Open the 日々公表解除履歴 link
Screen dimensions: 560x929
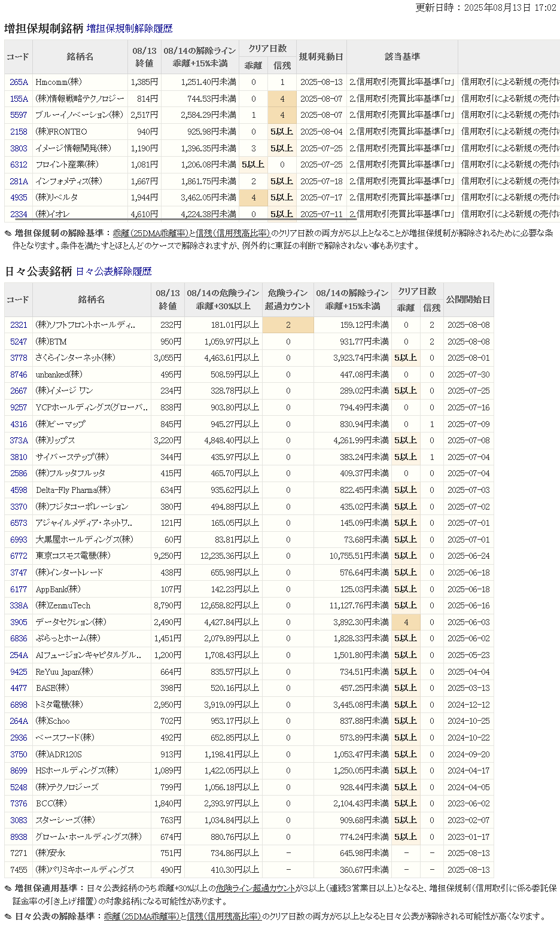click(114, 272)
